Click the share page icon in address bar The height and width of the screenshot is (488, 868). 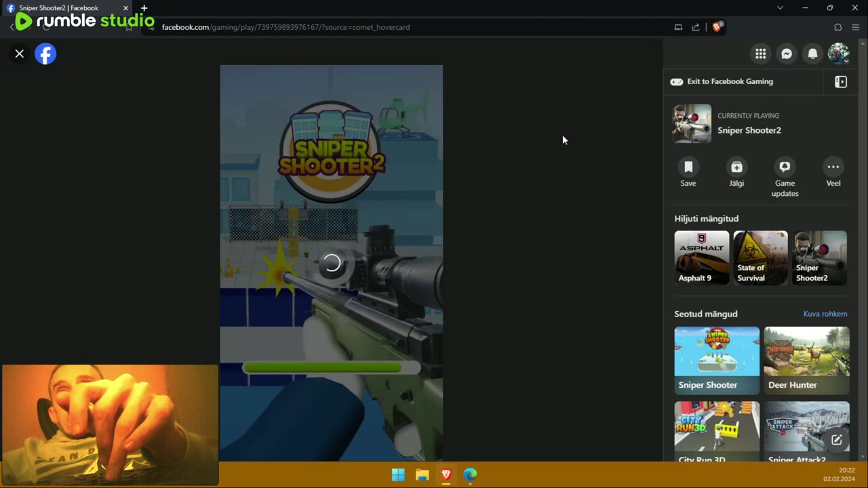pos(696,27)
